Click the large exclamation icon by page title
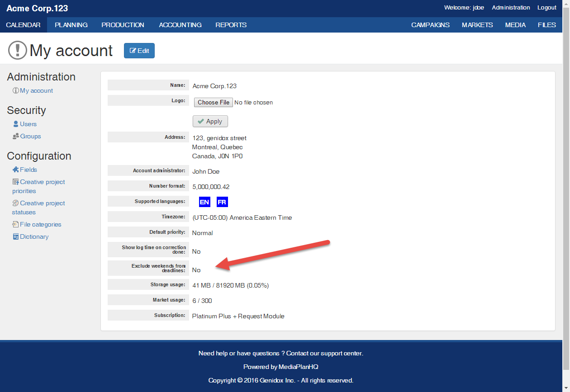The height and width of the screenshot is (392, 570). click(x=18, y=50)
